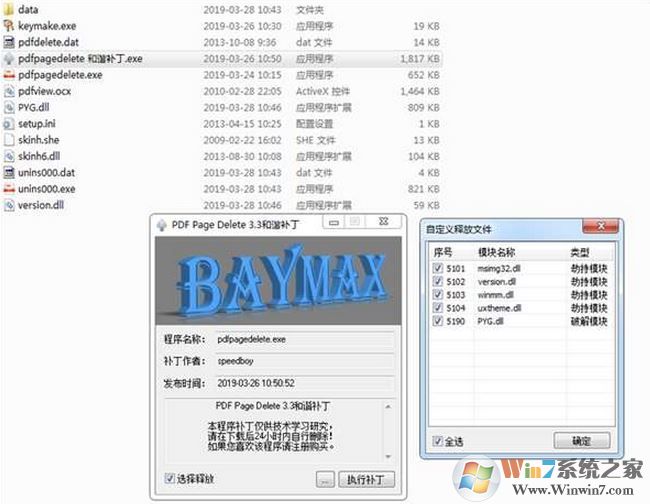
Task: Close the 自定义释放文件 dialog
Action: (601, 226)
